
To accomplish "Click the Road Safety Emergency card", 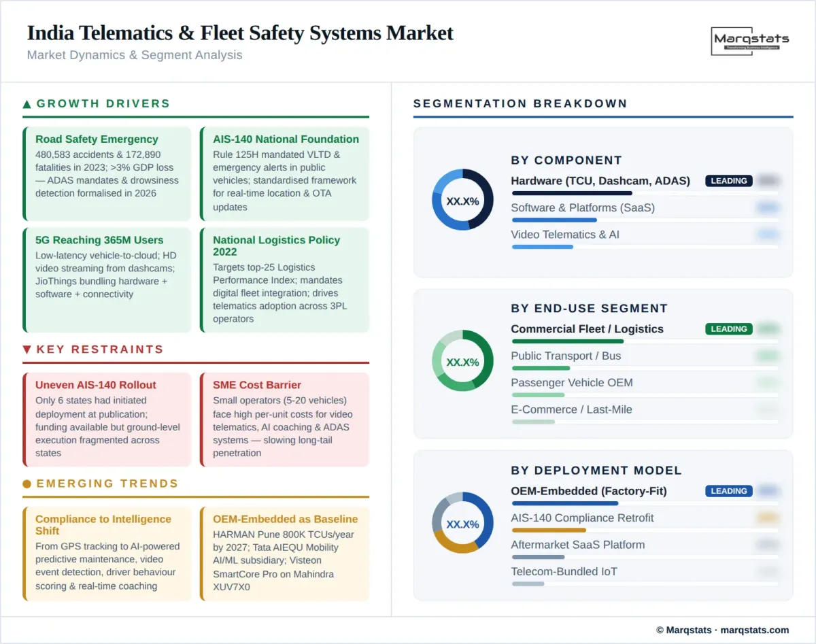I will 107,172.
